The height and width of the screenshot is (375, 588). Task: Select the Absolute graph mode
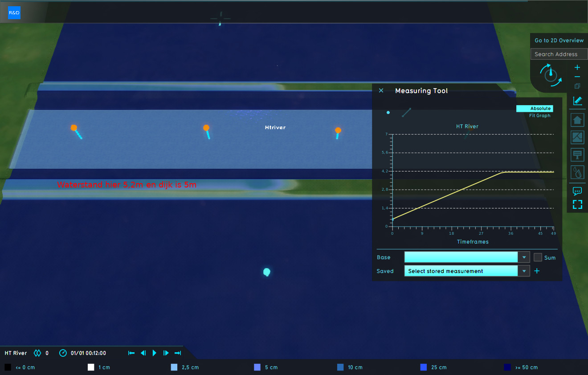[534, 109]
